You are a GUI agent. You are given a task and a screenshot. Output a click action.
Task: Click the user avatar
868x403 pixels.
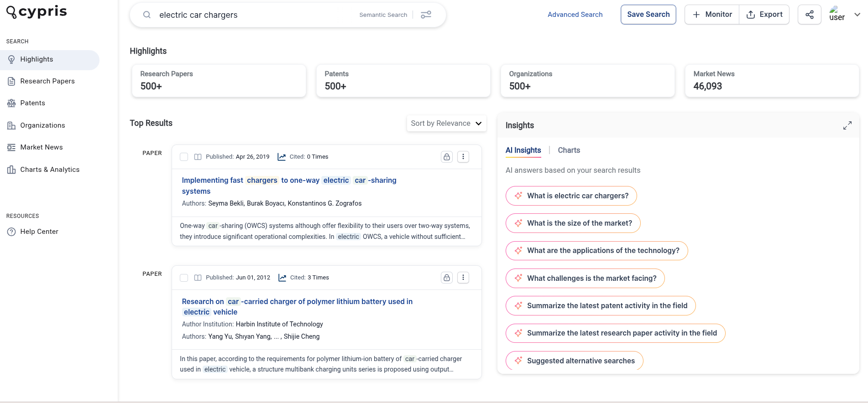(837, 14)
